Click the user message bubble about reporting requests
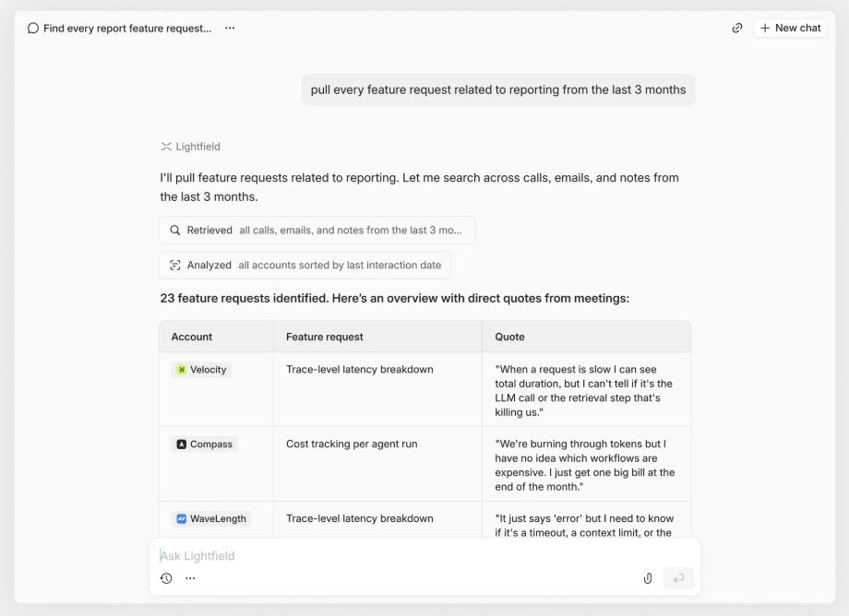This screenshot has height=616, width=849. 498,90
